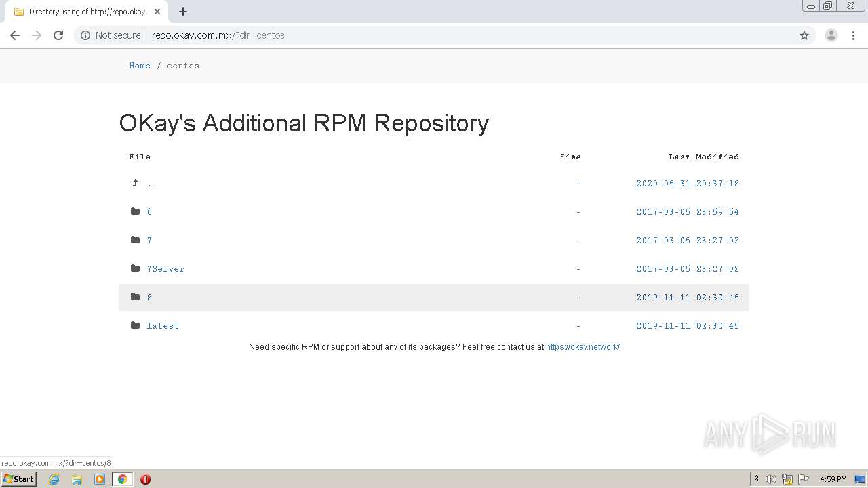The image size is (868, 488).
Task: Click the date 2020-05-31 20:37:18
Action: 688,184
